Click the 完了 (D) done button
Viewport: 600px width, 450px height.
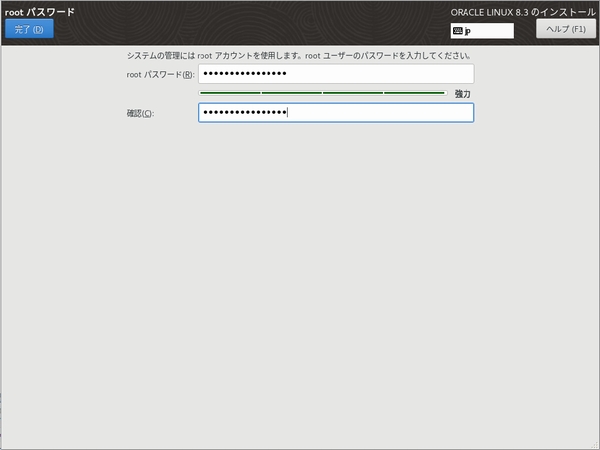tap(29, 29)
